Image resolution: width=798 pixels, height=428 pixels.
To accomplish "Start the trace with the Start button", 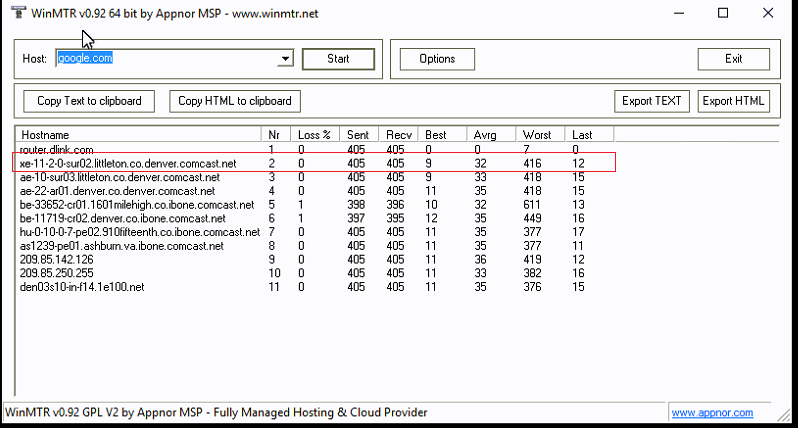I will tap(338, 59).
